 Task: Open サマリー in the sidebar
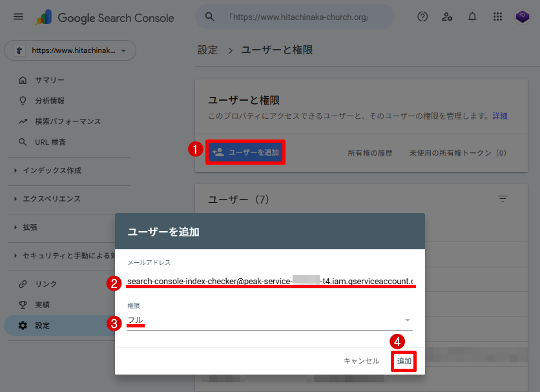50,80
